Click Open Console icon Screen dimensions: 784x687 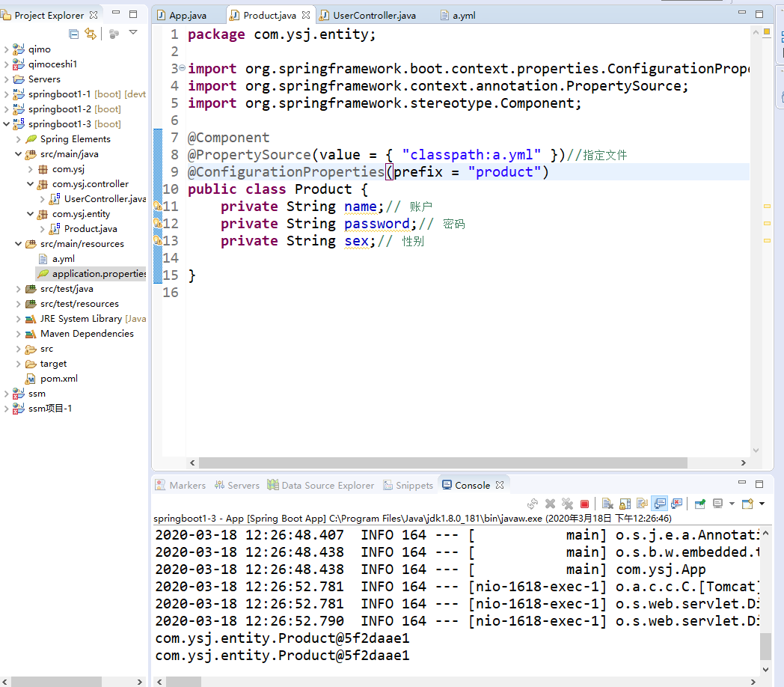(x=747, y=504)
